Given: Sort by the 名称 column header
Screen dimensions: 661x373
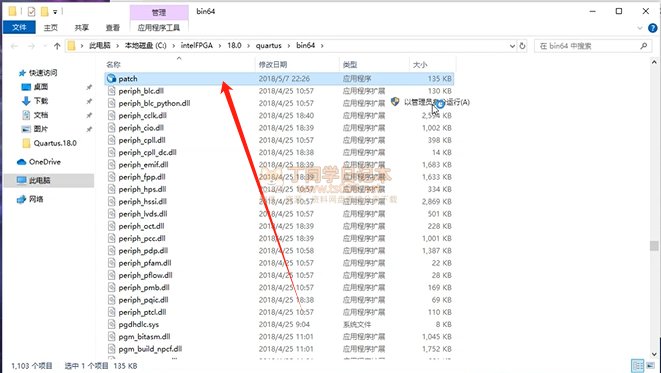Looking at the screenshot, I should pyautogui.click(x=113, y=64).
